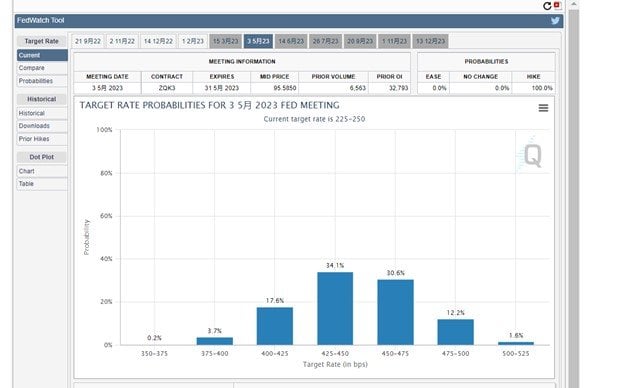Image resolution: width=624 pixels, height=388 pixels.
Task: Click the scrollbar up arrow
Action: [x=573, y=4]
